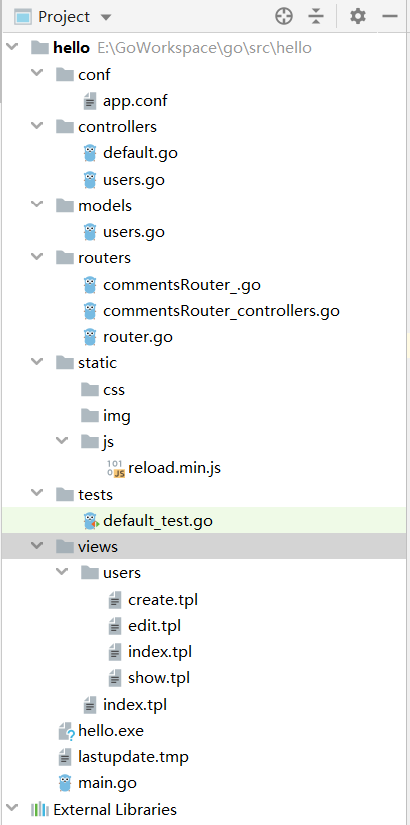
Task: Click the External Libraries bars icon
Action: [x=40, y=809]
